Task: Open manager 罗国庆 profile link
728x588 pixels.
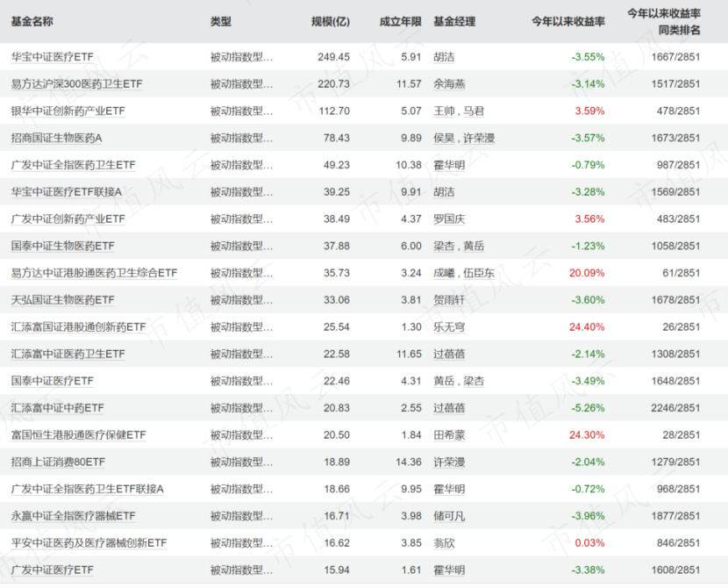Action: point(449,219)
